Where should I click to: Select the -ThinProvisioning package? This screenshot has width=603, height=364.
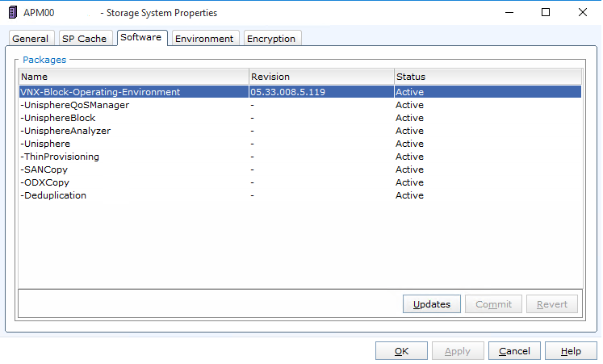coord(300,157)
